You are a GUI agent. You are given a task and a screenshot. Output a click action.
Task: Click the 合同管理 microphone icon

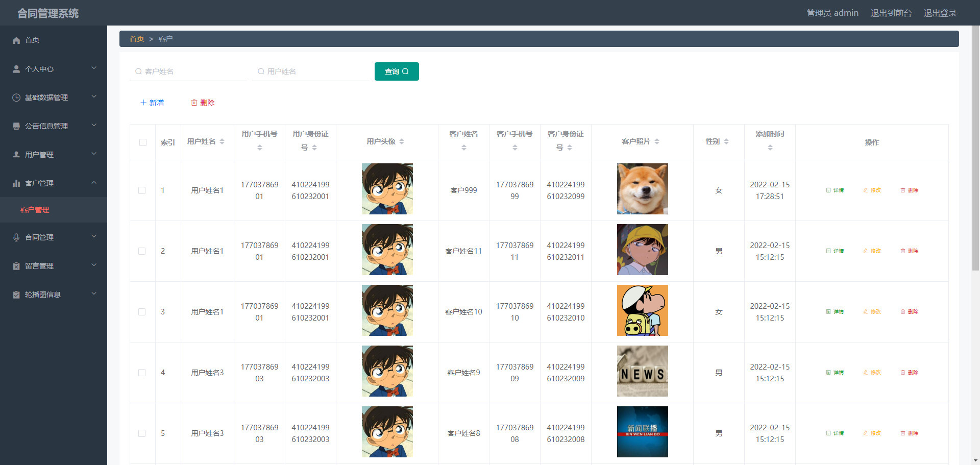[16, 237]
